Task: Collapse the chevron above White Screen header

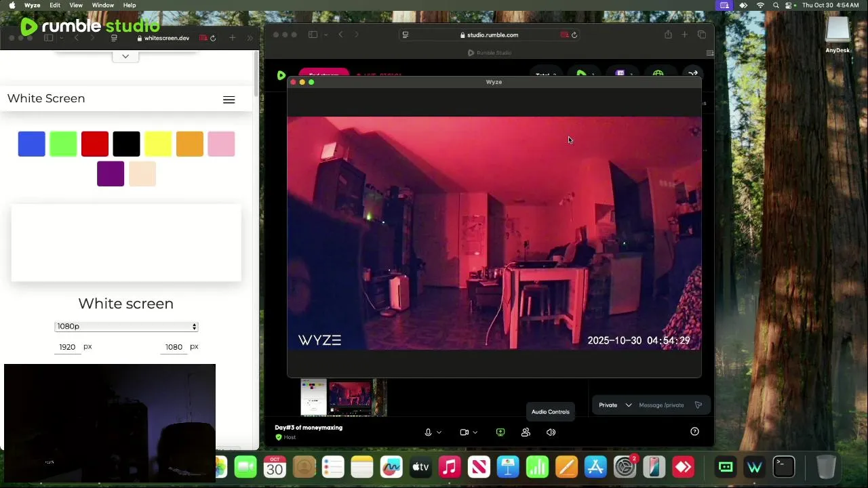Action: [x=125, y=56]
